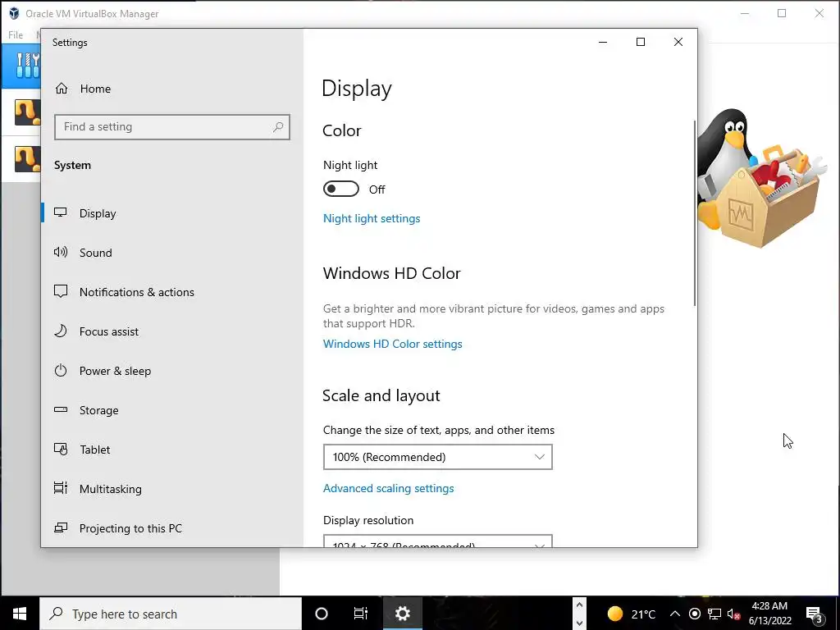This screenshot has width=840, height=630.
Task: Open File menu in VirtualBox Manager
Action: [x=16, y=34]
